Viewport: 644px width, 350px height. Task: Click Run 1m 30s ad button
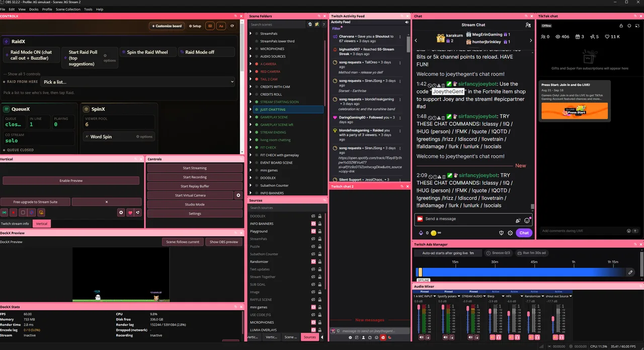[x=533, y=253]
